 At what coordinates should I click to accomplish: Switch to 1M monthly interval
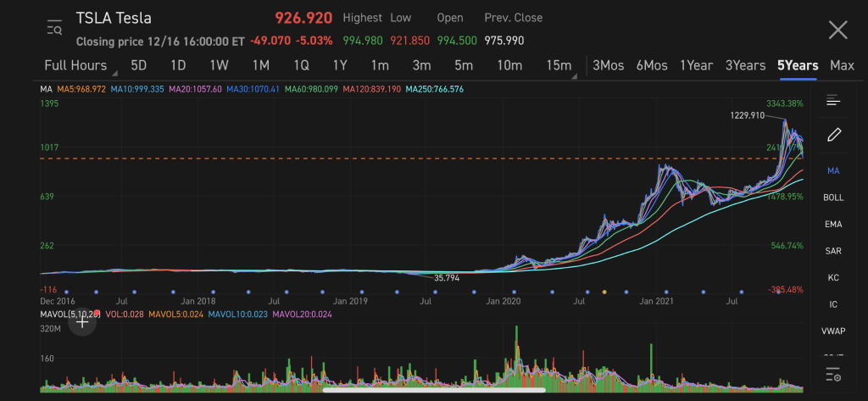261,65
